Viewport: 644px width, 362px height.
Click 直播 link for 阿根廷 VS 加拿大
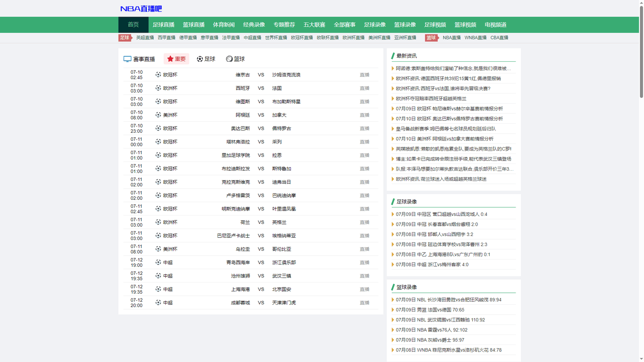point(364,115)
